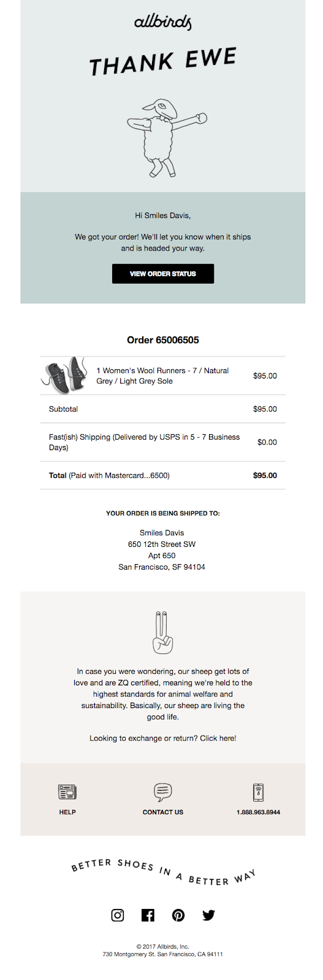Click the Order 65006505 heading

point(163,340)
